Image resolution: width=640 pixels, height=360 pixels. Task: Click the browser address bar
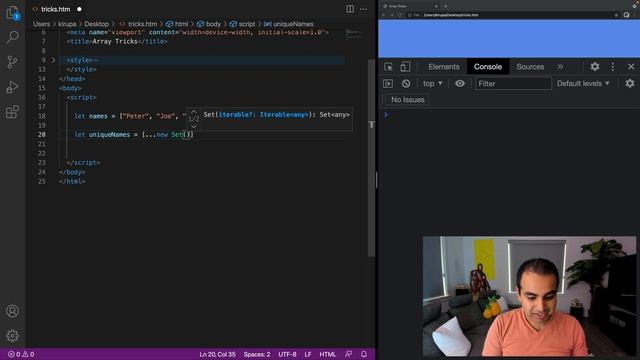[x=513, y=15]
